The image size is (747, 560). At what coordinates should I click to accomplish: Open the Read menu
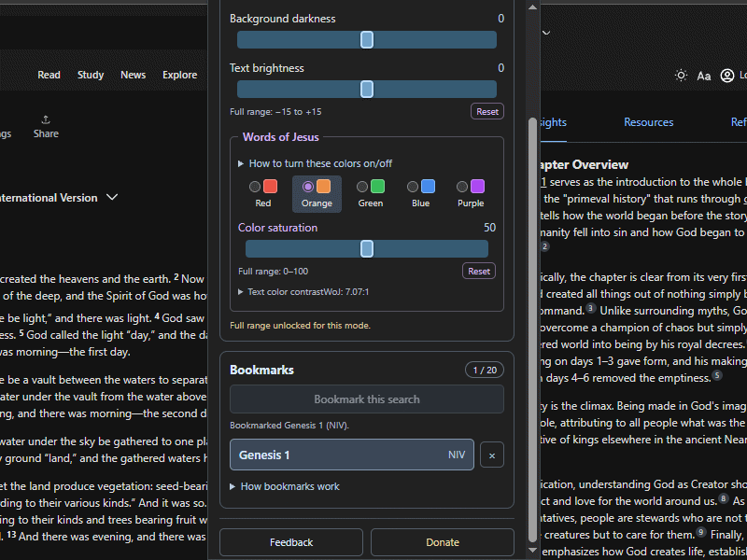pyautogui.click(x=49, y=76)
